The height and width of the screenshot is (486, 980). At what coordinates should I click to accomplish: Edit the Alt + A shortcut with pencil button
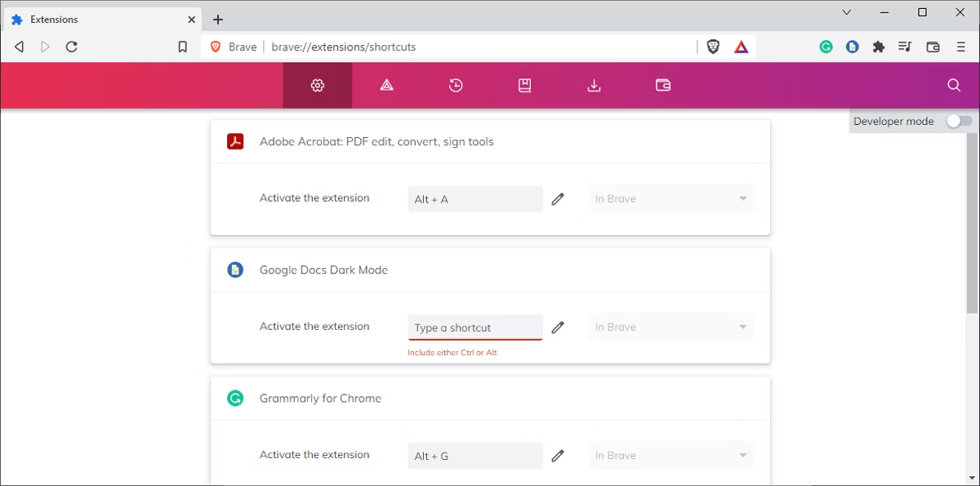[x=558, y=198]
